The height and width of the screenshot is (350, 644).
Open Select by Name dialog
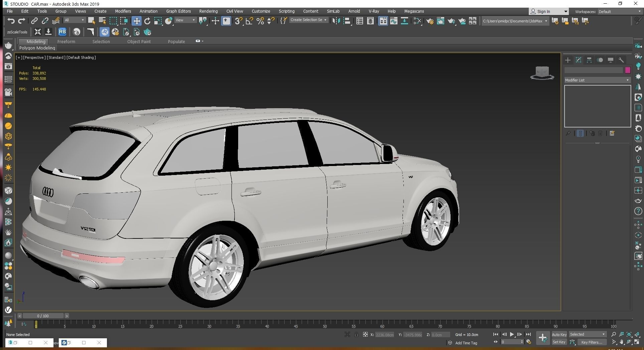click(102, 21)
